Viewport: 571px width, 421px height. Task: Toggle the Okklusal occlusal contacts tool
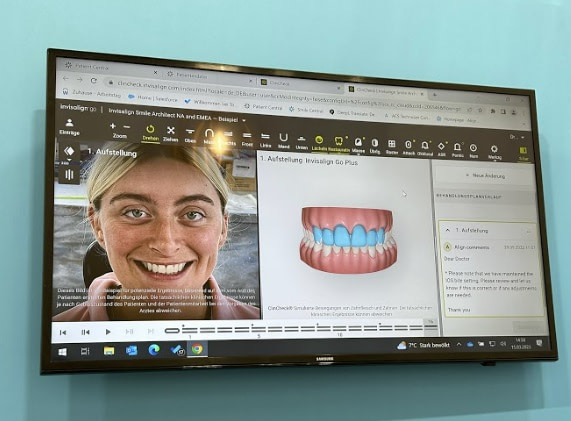coord(425,149)
